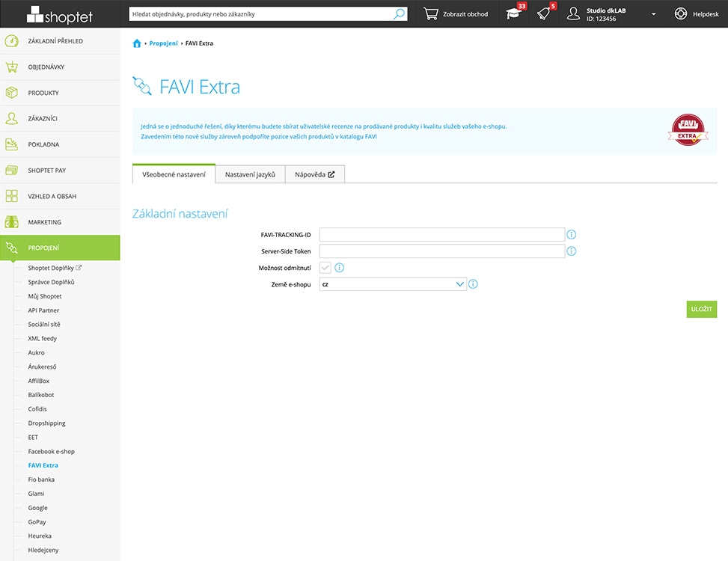Open Aukro submenu item
This screenshot has width=728, height=561.
(36, 352)
